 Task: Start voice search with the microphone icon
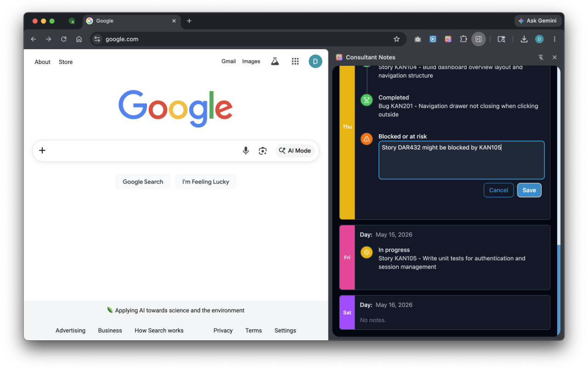point(246,150)
